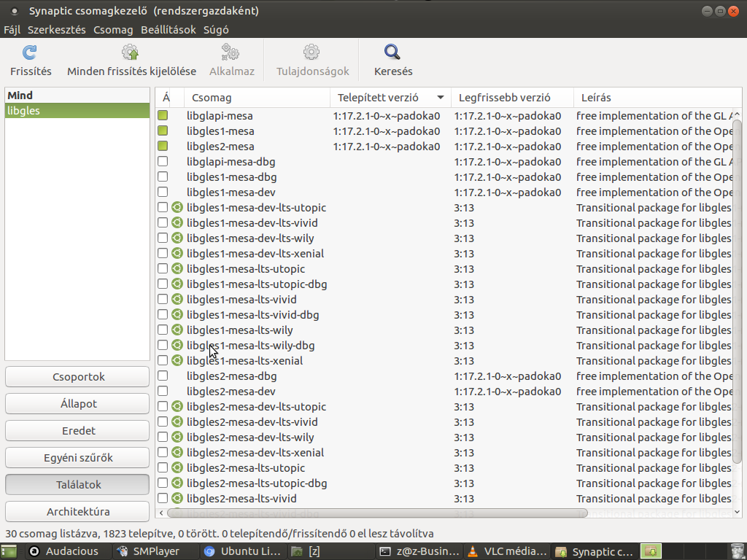
Task: Open the [z] file manager taskbar item
Action: tap(332, 551)
